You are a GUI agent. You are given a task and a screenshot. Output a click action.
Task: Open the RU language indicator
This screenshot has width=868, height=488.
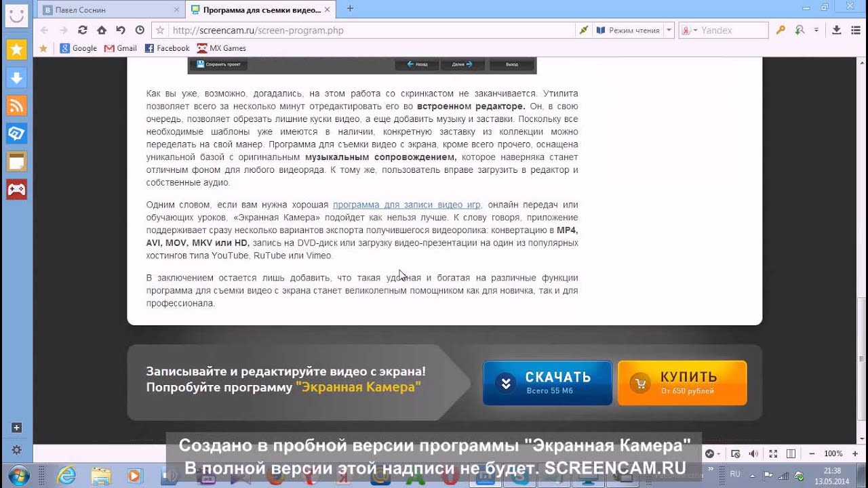point(735,474)
